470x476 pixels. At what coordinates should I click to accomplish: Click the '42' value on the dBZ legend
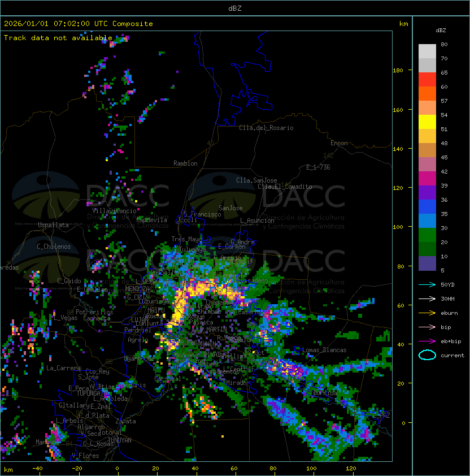(x=444, y=171)
